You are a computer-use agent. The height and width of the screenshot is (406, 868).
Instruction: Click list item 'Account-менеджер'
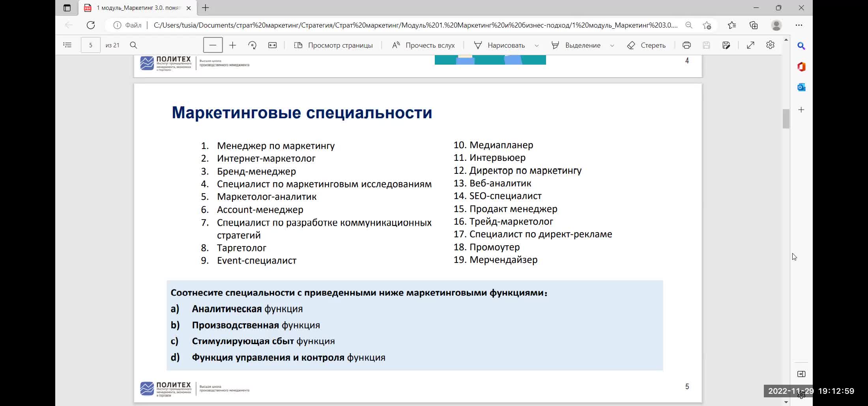260,210
